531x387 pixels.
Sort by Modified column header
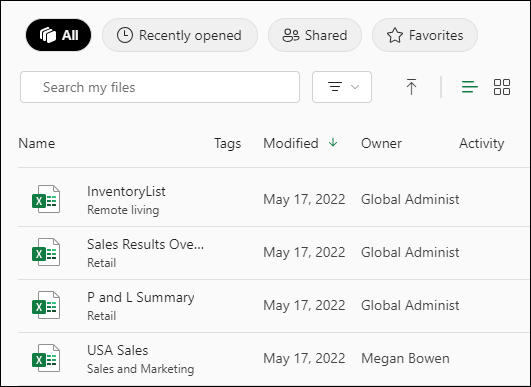(291, 144)
